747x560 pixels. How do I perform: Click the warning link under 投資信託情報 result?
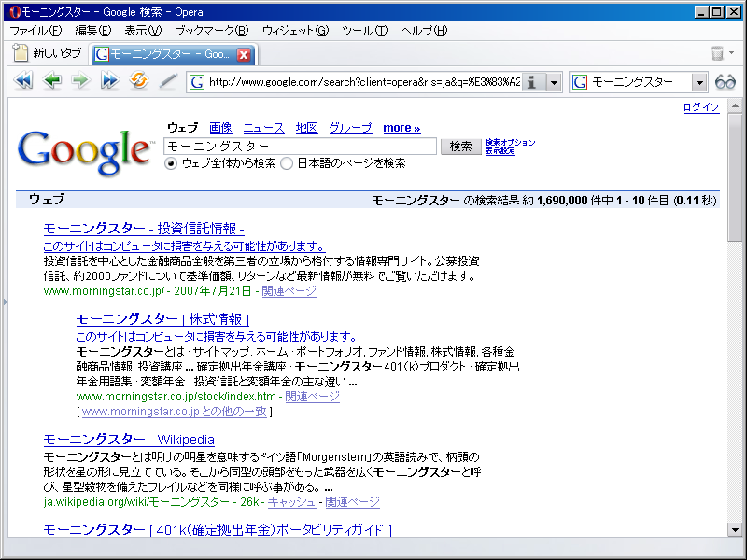coord(184,246)
